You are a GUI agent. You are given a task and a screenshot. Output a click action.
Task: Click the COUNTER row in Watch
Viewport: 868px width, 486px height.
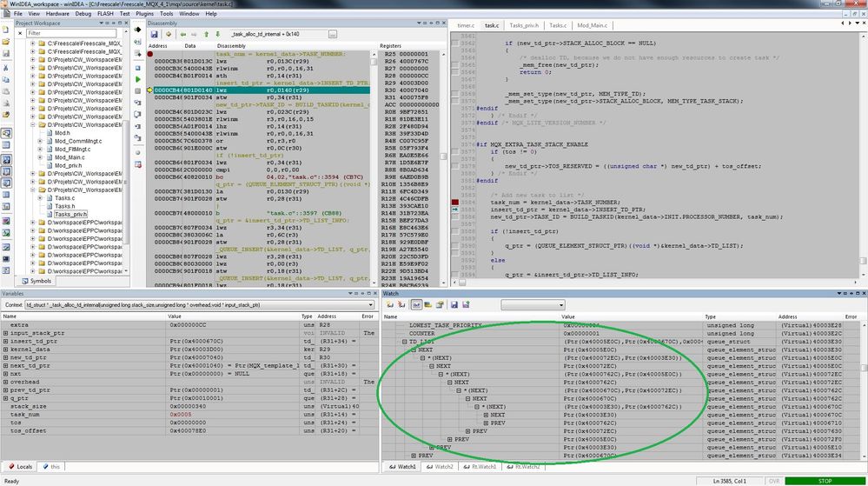620,334
